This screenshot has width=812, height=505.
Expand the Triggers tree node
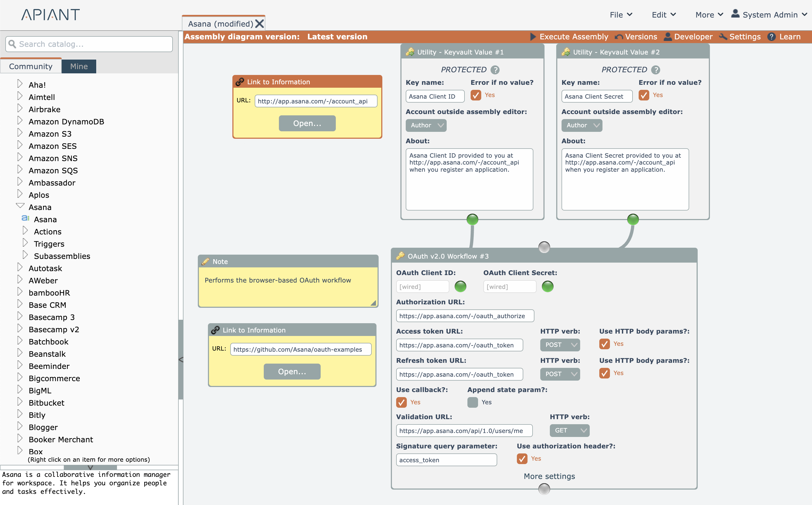25,243
